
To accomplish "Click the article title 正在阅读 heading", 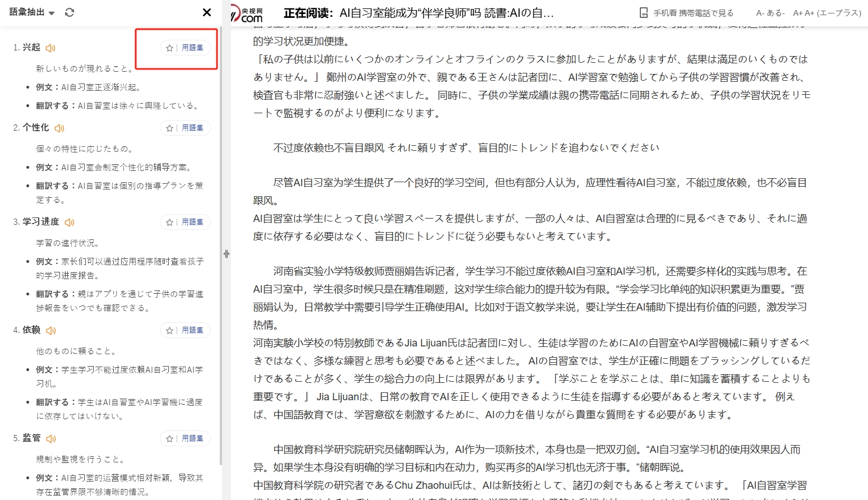I will [x=419, y=13].
